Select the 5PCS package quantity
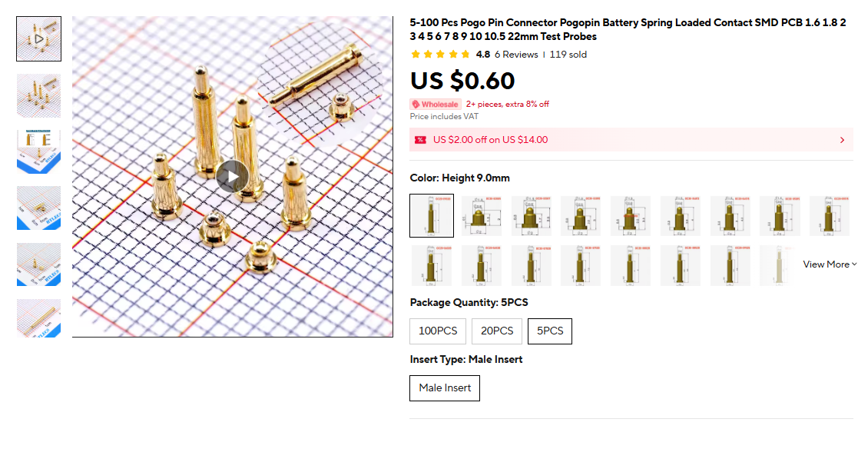Image resolution: width=868 pixels, height=449 pixels. (x=550, y=331)
